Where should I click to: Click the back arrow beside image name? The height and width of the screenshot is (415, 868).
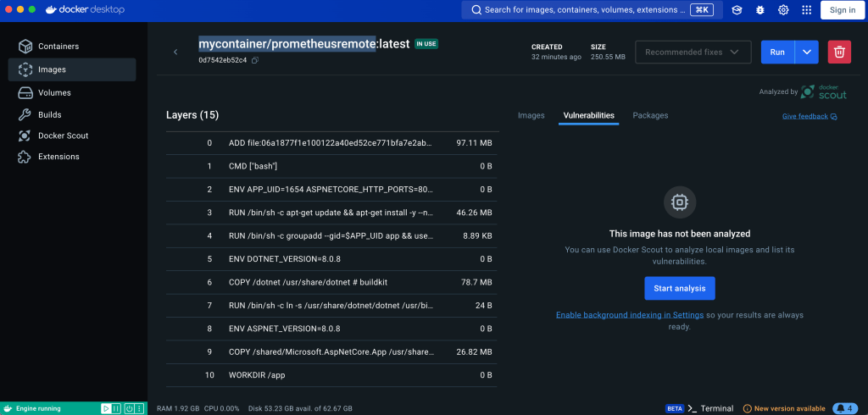tap(175, 52)
